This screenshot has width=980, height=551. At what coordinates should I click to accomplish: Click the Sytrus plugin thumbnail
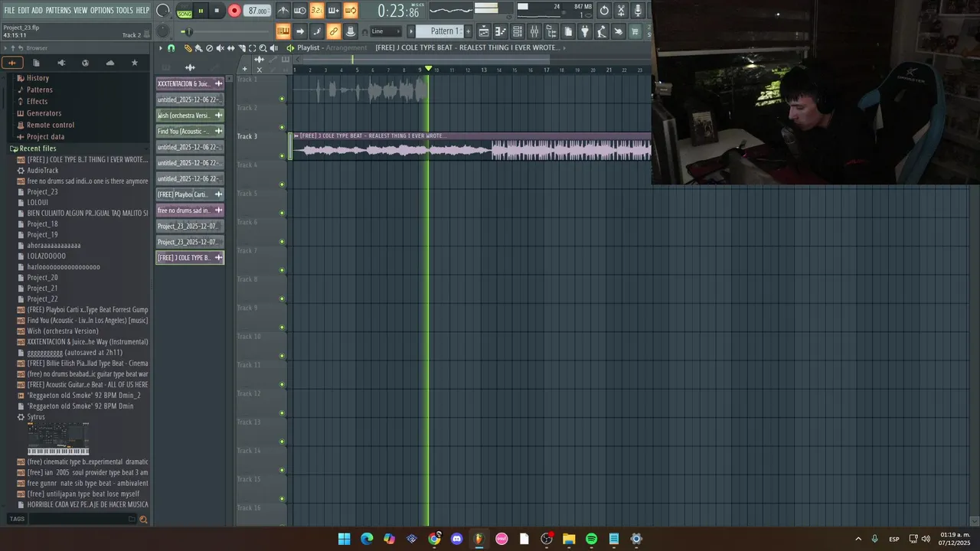[58, 439]
